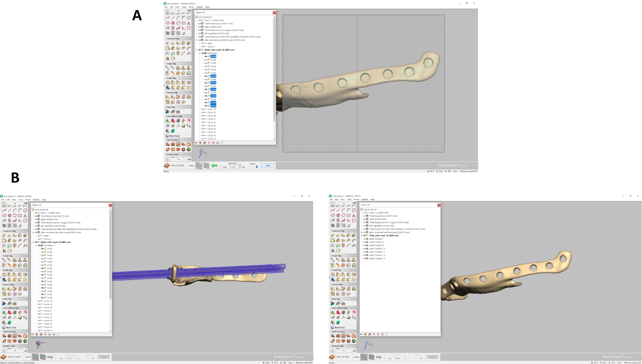Click the magnifier search icon in panel A's Object List
642x364 pixels.
coord(222,142)
